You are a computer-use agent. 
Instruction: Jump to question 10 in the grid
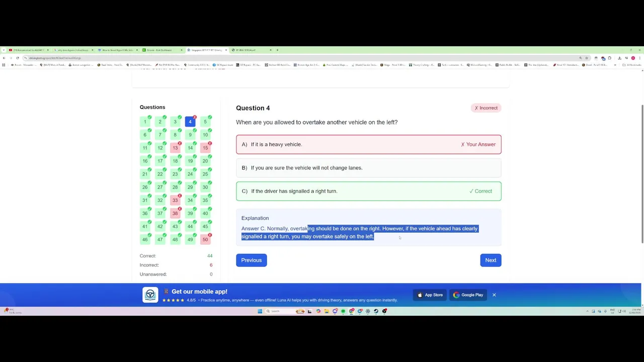(x=205, y=135)
